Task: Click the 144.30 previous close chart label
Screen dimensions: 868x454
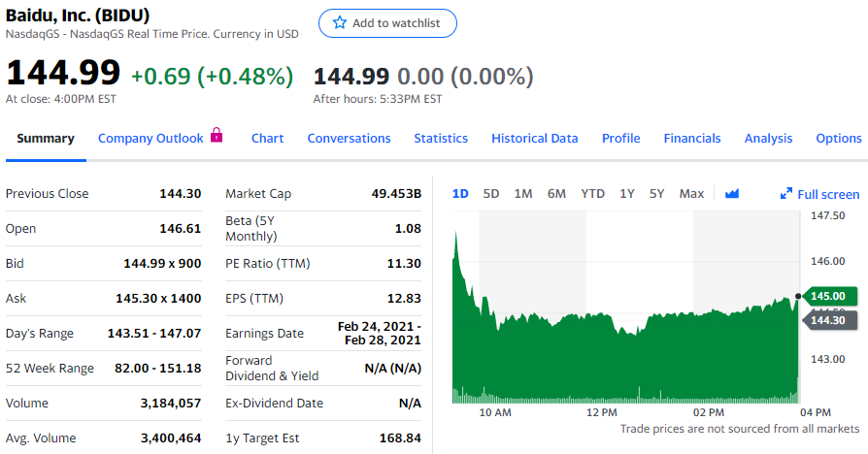Action: click(829, 320)
